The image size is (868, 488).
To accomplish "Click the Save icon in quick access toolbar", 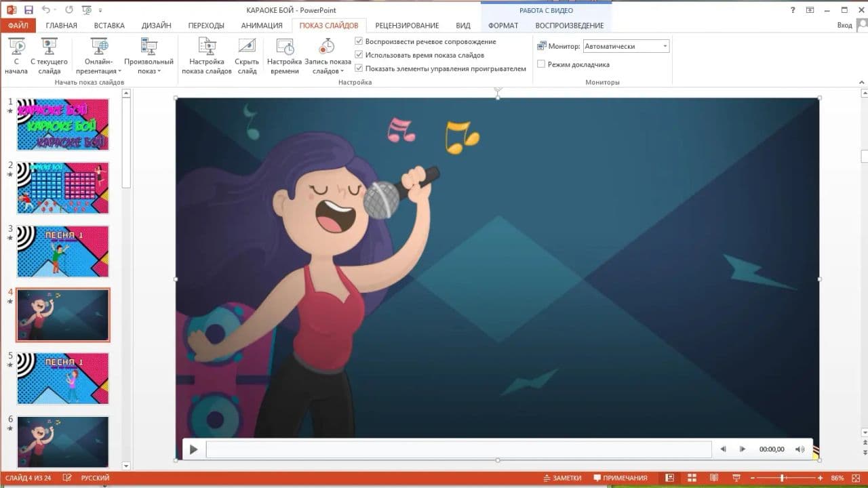I will pyautogui.click(x=28, y=10).
